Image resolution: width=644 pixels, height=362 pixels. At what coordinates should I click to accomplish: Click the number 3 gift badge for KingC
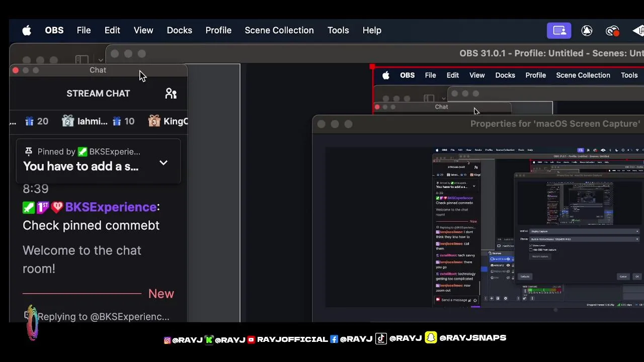tap(154, 121)
